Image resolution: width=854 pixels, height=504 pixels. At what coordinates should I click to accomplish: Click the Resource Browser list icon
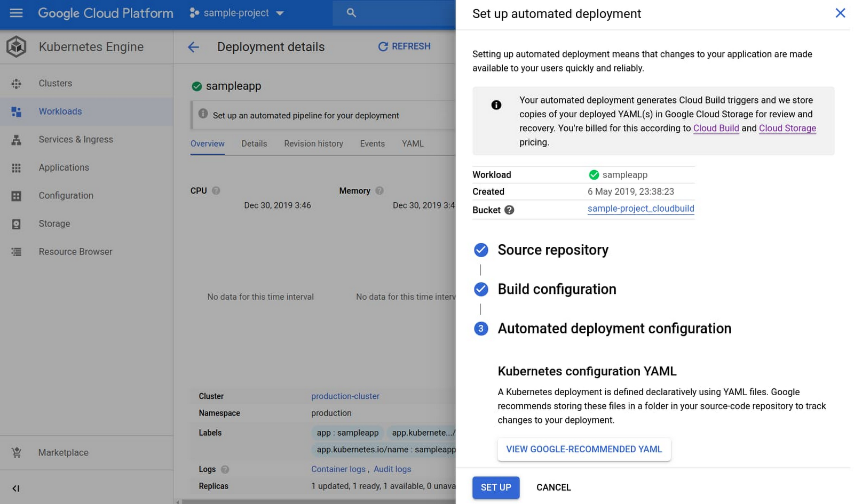point(17,252)
